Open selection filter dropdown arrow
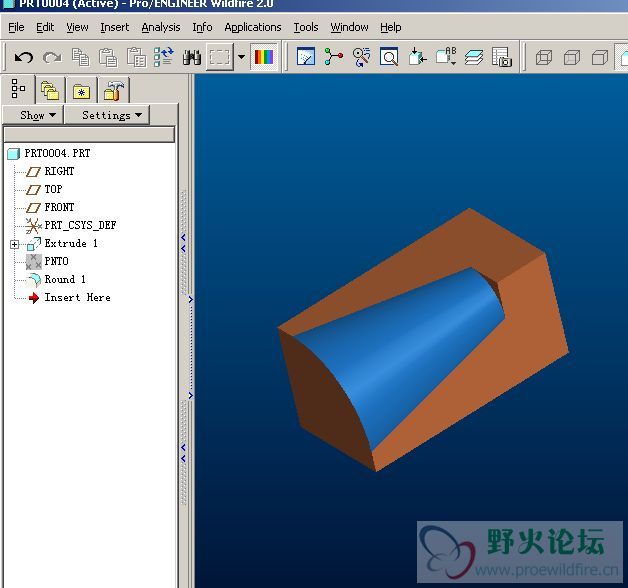This screenshot has width=628, height=588. [242, 57]
